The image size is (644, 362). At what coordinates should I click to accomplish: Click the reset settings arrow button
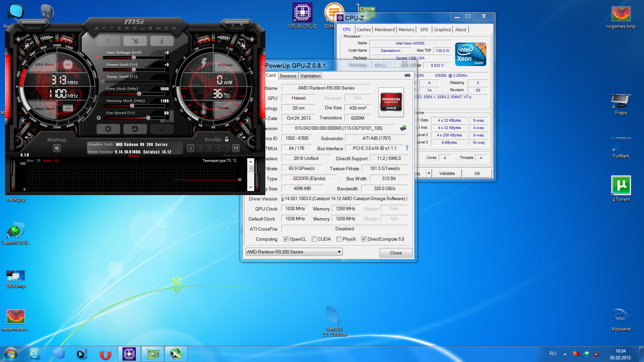click(135, 129)
